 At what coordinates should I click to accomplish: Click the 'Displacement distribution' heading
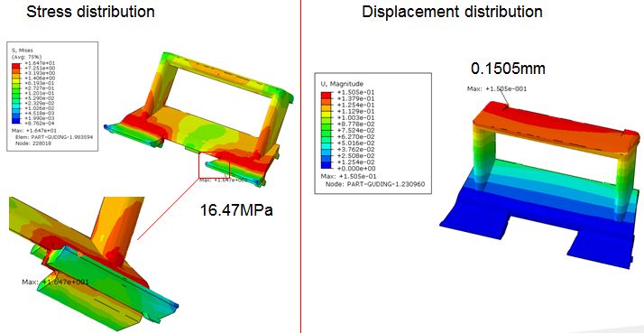click(x=452, y=12)
